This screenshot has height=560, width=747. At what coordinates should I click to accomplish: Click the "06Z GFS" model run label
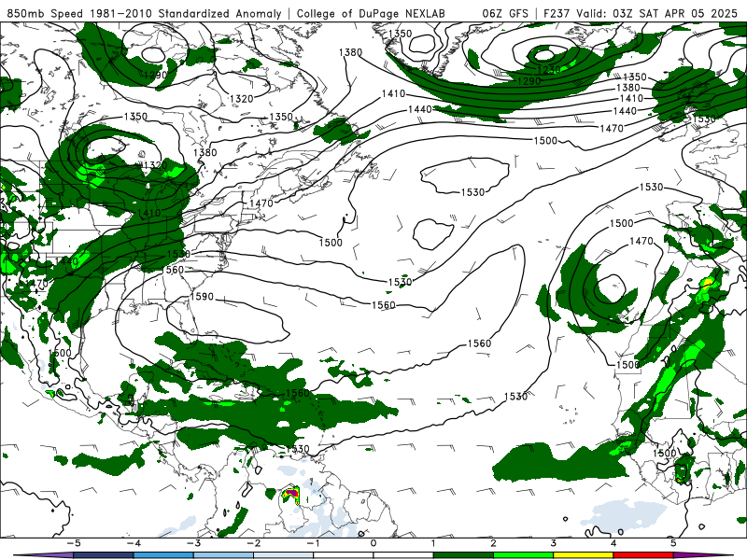(505, 13)
